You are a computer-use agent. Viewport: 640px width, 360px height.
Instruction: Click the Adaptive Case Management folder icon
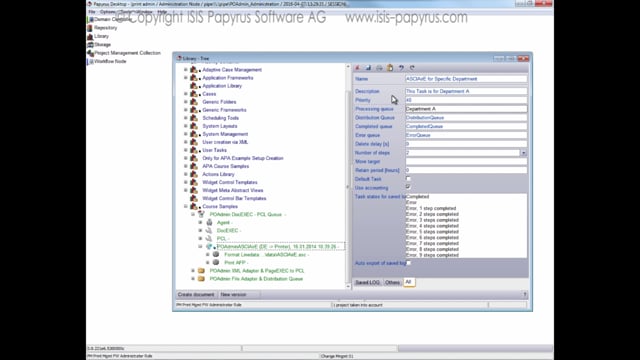click(194, 70)
